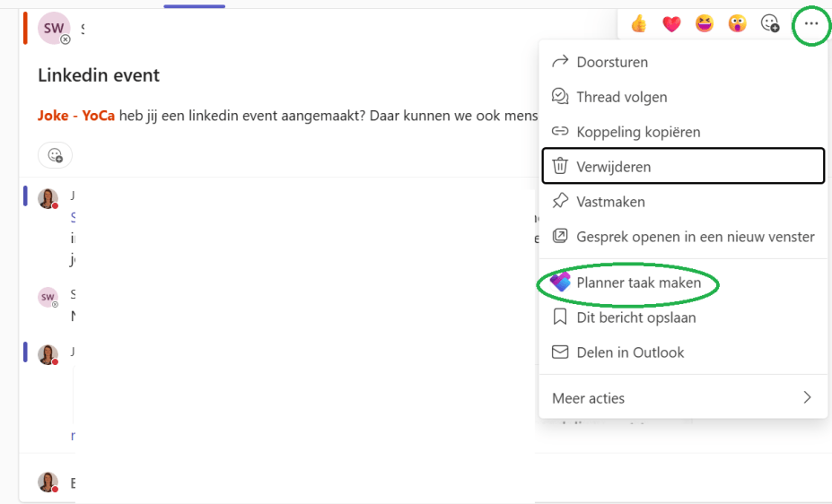The width and height of the screenshot is (832, 504).
Task: Open more reactions picker in top toolbar
Action: [770, 24]
